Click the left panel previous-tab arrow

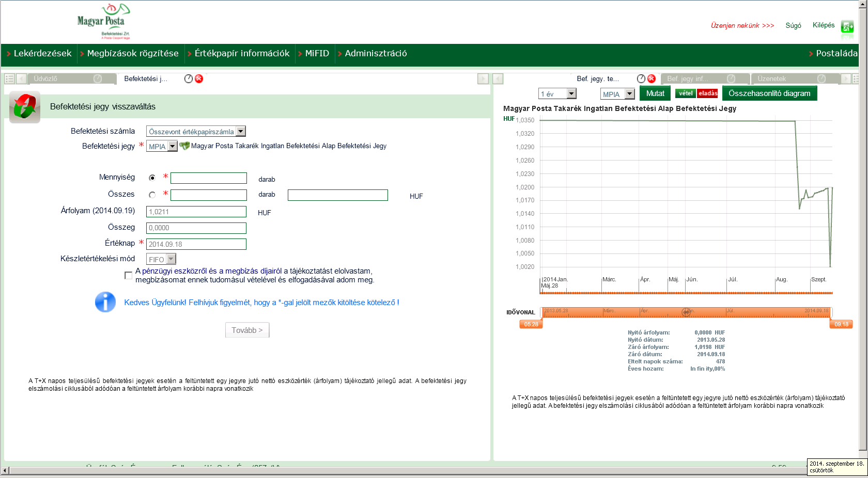point(21,78)
